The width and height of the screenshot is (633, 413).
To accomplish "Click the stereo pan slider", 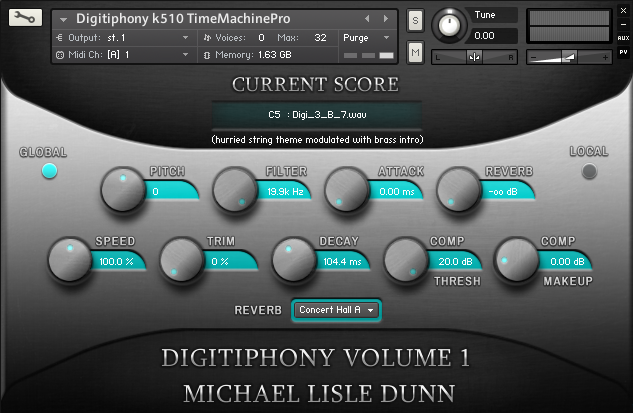I will click(x=473, y=57).
